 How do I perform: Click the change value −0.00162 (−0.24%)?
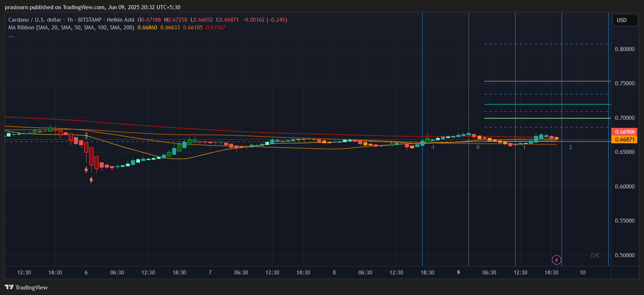[x=265, y=20]
